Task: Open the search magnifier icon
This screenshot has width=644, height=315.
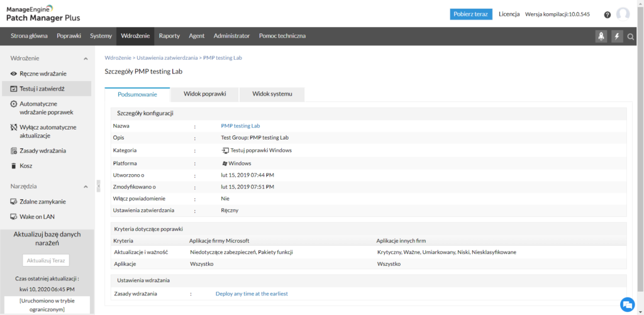Action: click(x=631, y=36)
